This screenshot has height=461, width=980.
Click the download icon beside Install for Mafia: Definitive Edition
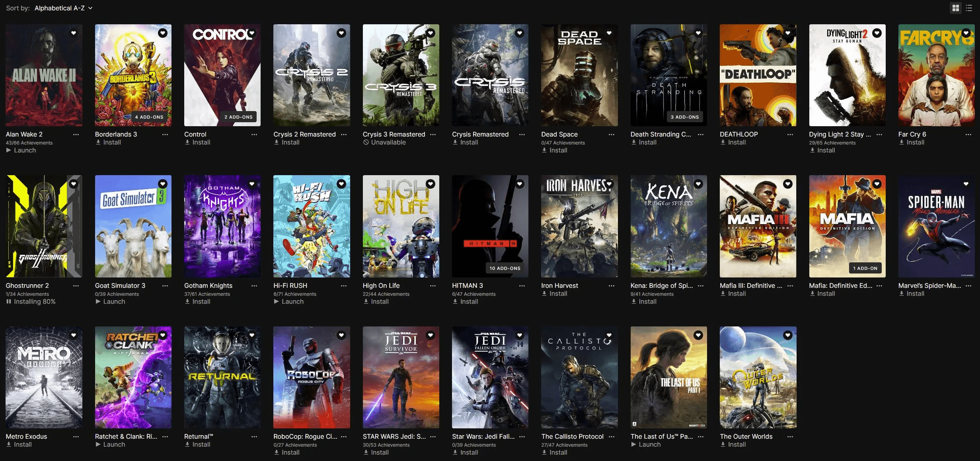pyautogui.click(x=812, y=293)
